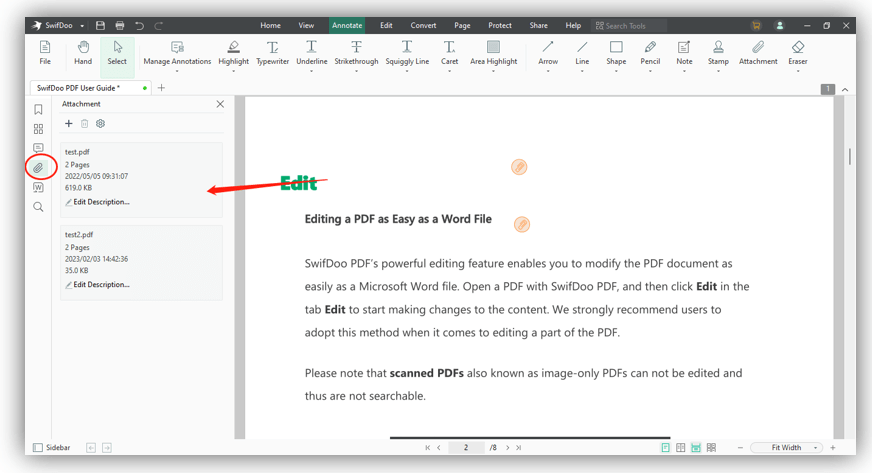The height and width of the screenshot is (473, 872).
Task: Redo the last undone action
Action: coord(158,26)
